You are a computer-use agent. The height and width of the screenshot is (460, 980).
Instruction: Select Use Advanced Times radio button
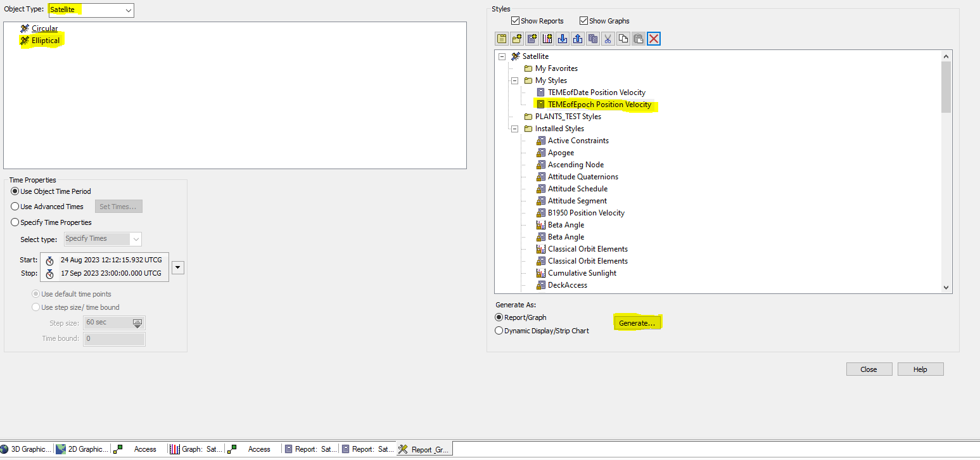click(15, 207)
